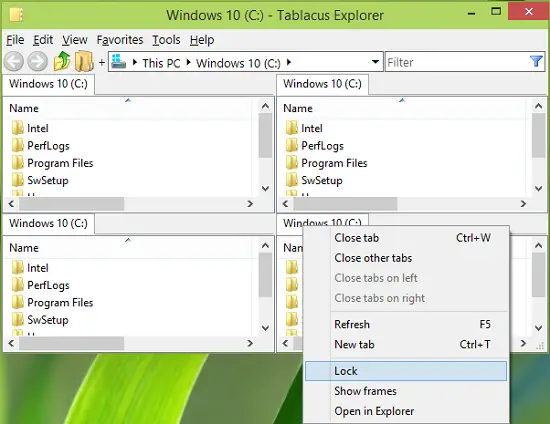Click scroll left arrow in top-right pane
Viewport: 550px width, 424px height.
pos(285,203)
